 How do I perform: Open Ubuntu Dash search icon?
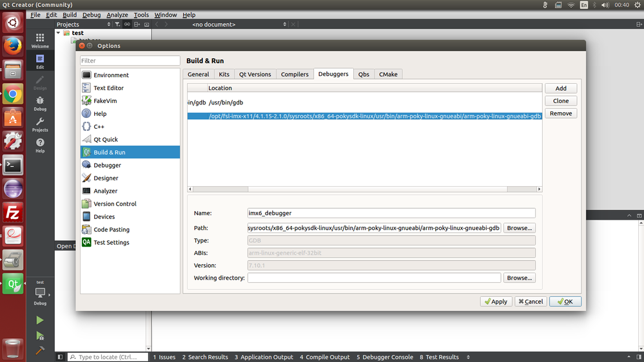point(13,22)
